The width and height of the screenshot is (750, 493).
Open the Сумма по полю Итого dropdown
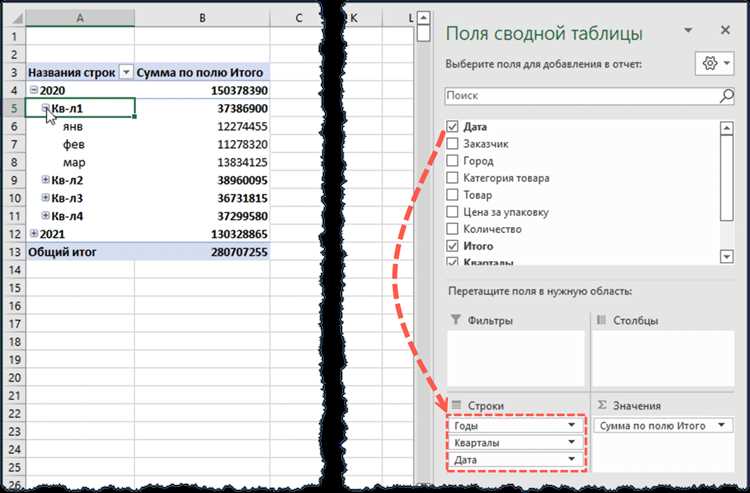[721, 425]
